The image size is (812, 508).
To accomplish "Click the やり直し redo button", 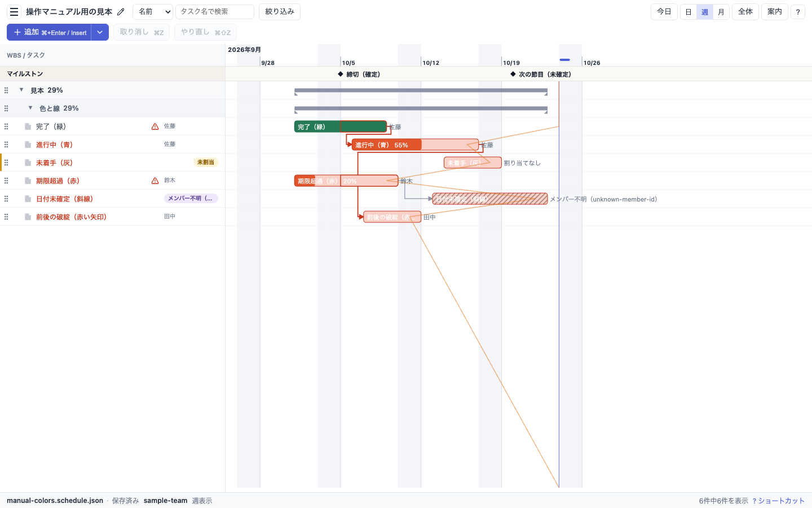I will pyautogui.click(x=205, y=32).
